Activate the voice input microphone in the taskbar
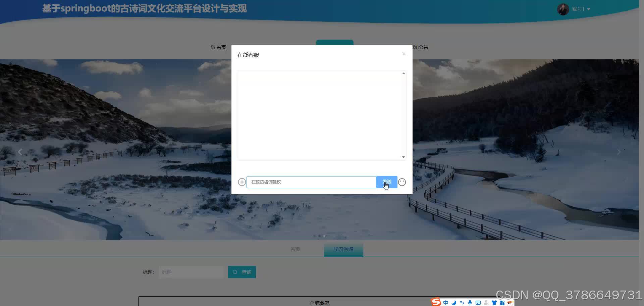The image size is (644, 306). (470, 302)
